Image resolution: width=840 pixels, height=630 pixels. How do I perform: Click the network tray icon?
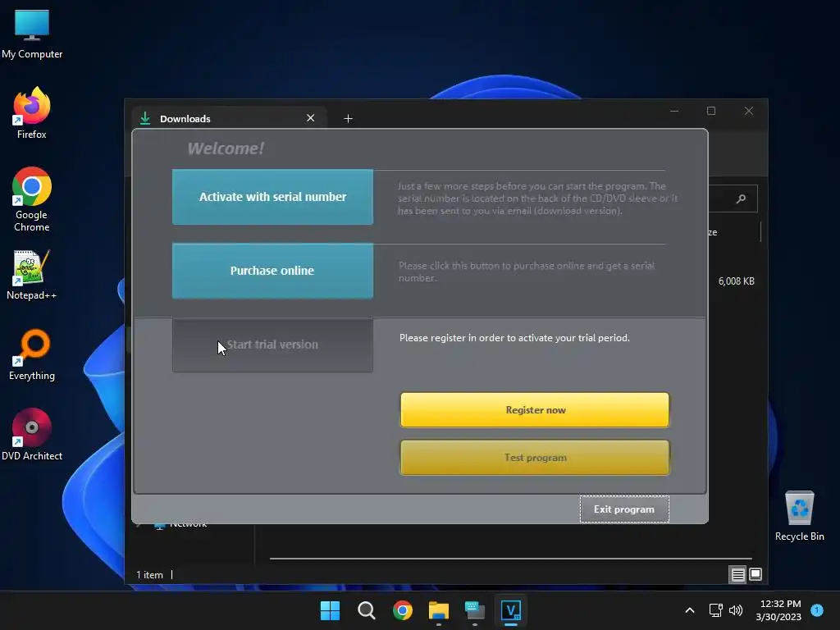(x=715, y=610)
